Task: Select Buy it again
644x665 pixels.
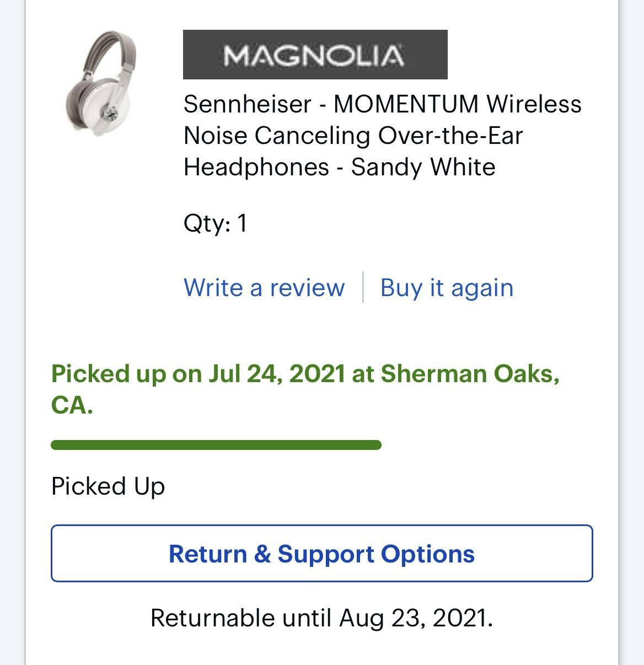Action: [447, 287]
